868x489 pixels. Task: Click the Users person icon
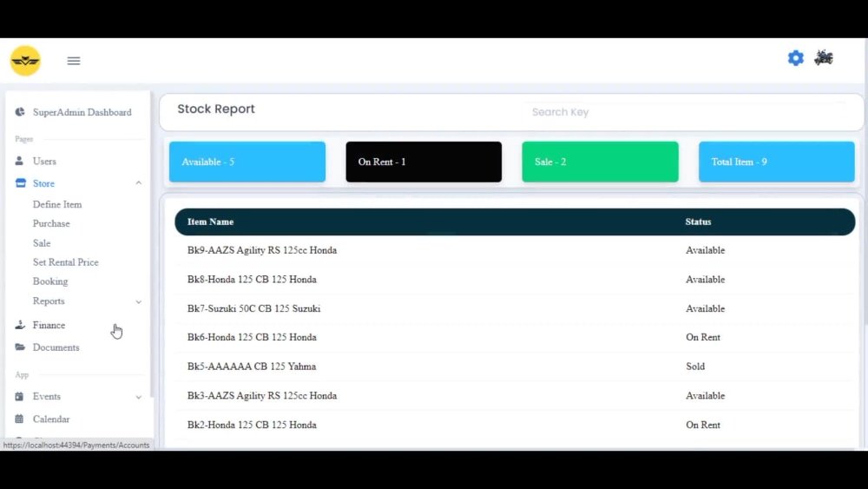(x=19, y=161)
